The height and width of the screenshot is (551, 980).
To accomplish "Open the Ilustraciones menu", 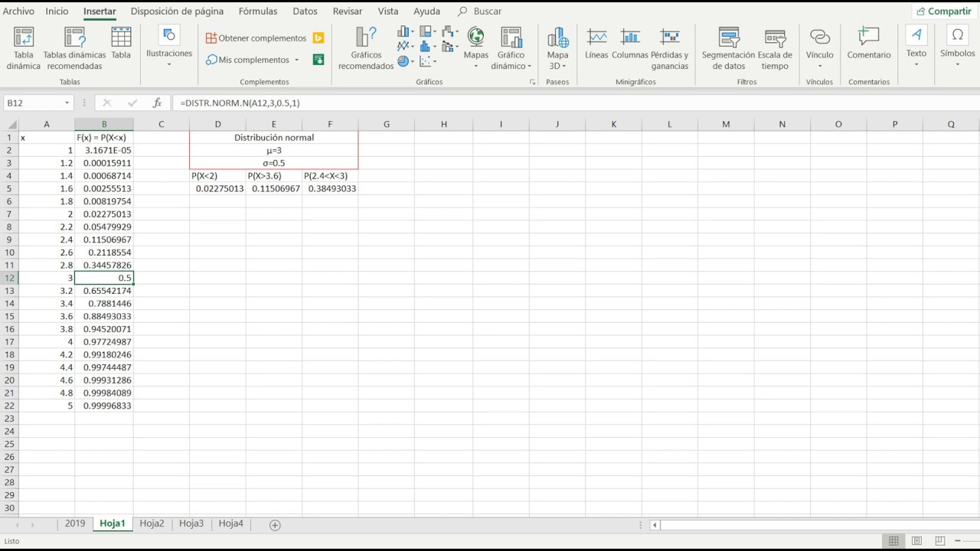I will click(169, 47).
